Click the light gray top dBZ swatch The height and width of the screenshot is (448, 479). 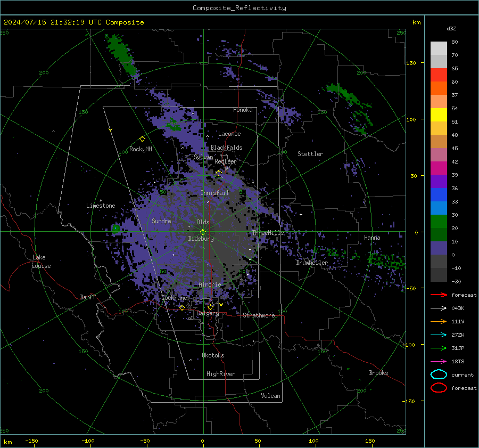coord(439,48)
